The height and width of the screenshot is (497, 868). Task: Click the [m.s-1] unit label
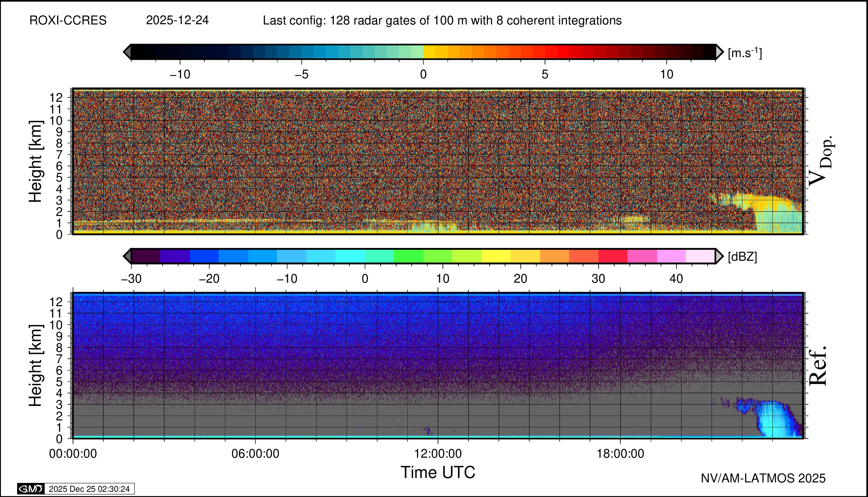(745, 53)
